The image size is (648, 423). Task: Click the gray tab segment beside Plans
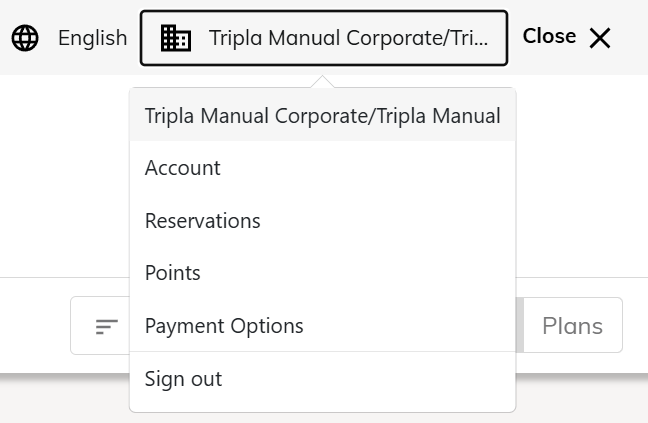click(x=519, y=326)
